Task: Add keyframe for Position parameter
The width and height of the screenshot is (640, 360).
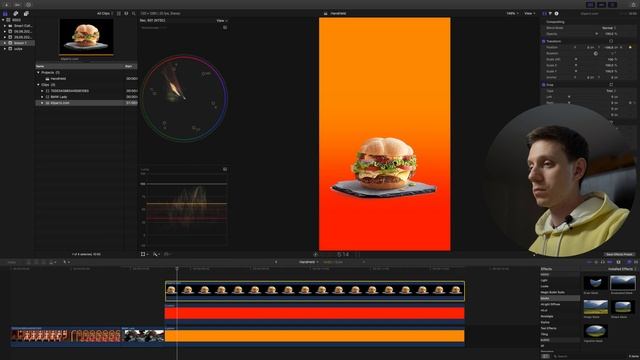Action: tap(630, 47)
